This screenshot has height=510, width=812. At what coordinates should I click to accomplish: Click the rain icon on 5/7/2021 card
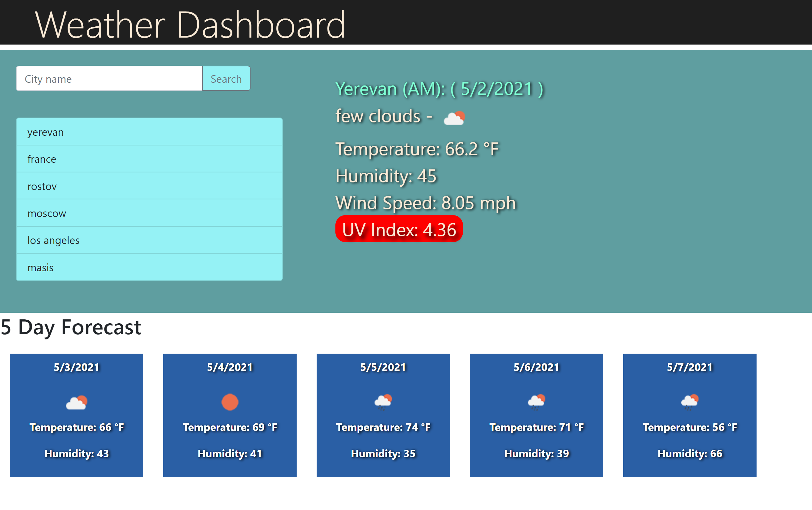click(690, 402)
